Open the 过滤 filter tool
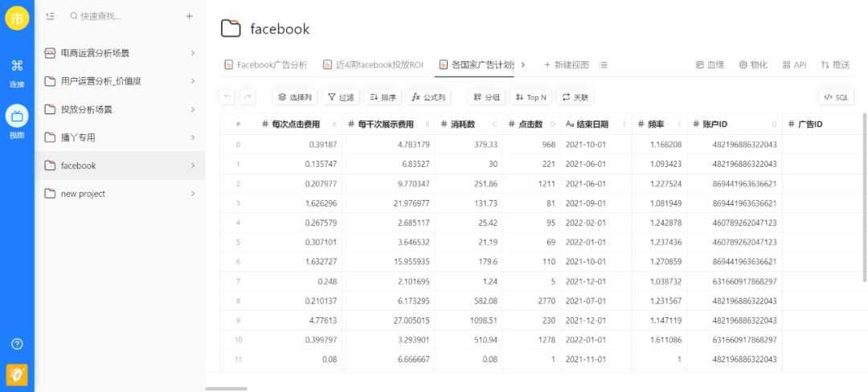Screen dimensions: 868x392 point(341,97)
